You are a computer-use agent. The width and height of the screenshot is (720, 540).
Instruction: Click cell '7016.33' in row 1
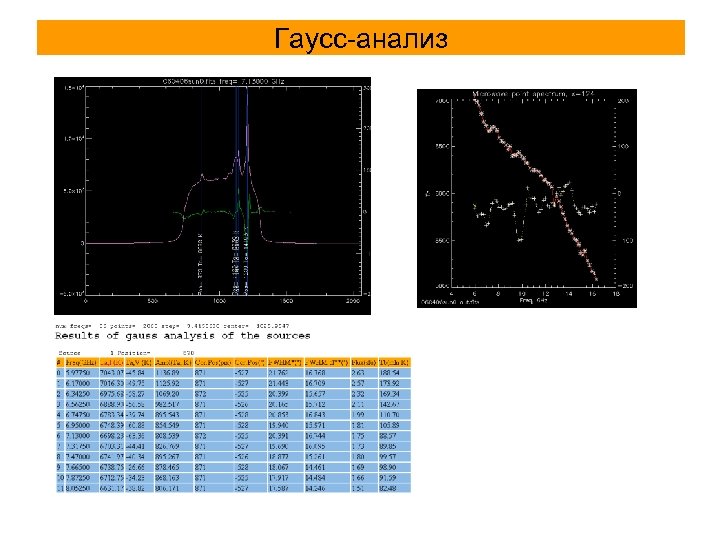coord(112,383)
